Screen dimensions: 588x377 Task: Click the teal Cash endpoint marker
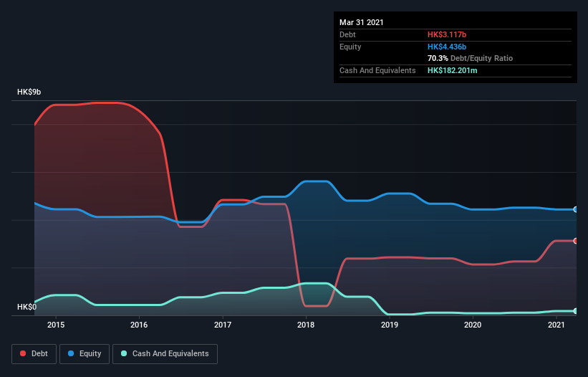[x=576, y=311]
